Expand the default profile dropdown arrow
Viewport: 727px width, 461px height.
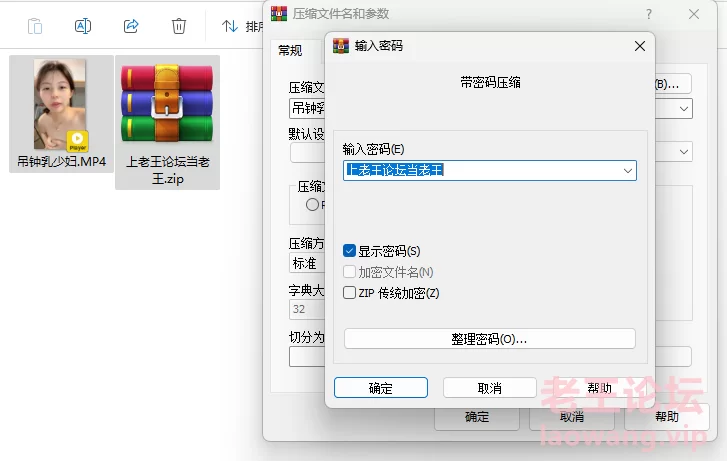pyautogui.click(x=684, y=152)
